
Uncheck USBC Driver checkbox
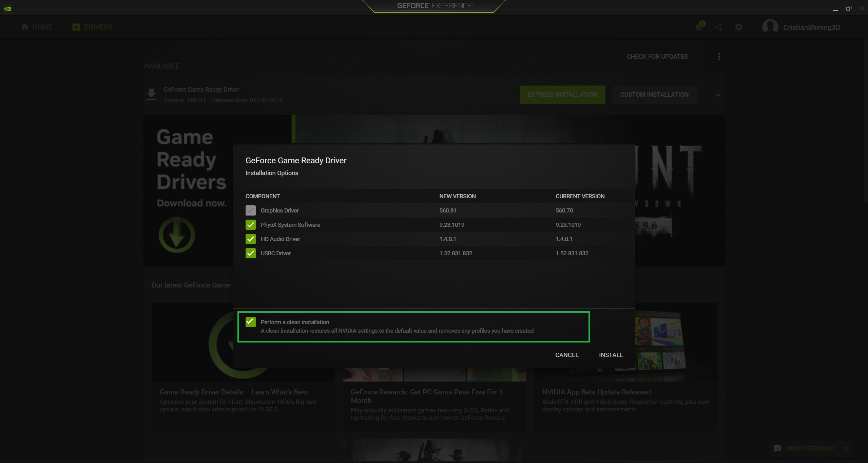(x=251, y=253)
